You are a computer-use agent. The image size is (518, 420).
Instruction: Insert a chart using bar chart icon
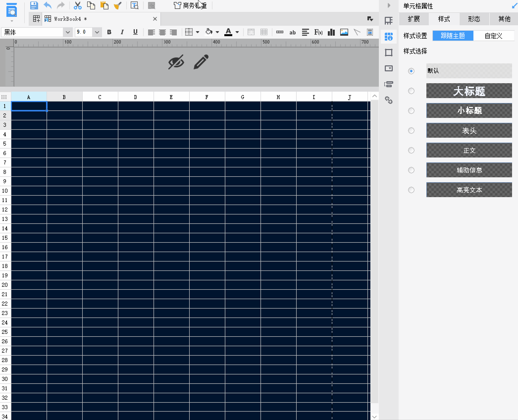coord(331,32)
